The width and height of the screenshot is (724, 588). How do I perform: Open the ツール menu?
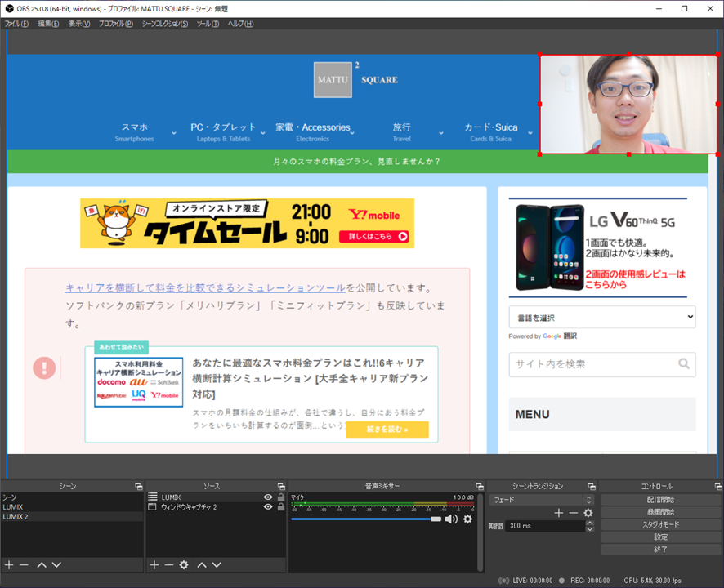click(208, 24)
